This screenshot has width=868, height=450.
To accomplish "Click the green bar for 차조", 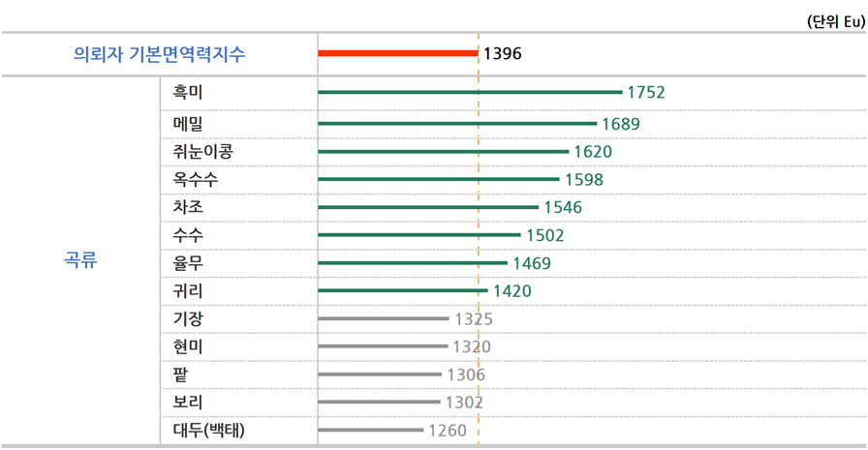I will pos(428,207).
